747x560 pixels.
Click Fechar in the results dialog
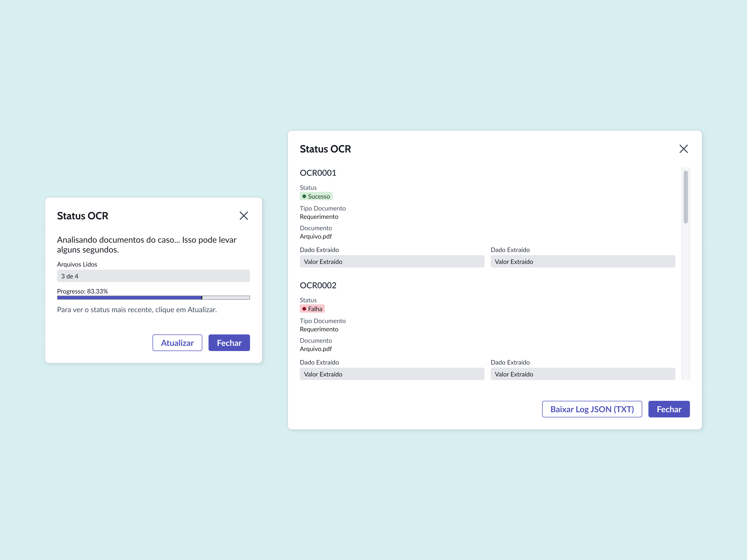(669, 409)
